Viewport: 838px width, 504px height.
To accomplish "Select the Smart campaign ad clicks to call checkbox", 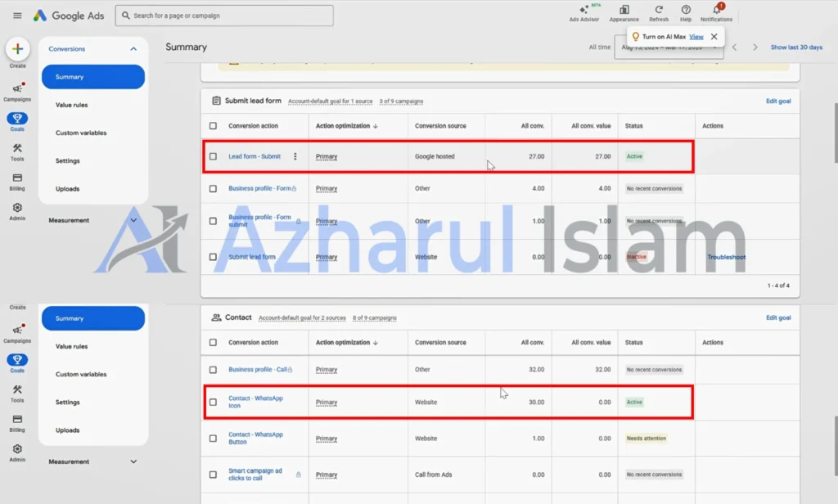I will [214, 475].
